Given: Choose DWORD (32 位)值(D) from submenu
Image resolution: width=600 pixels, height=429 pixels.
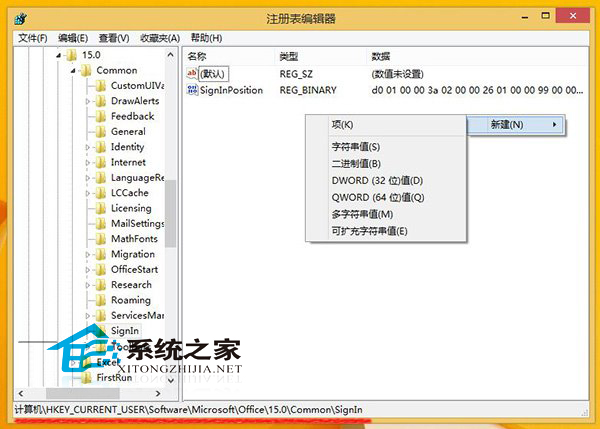Looking at the screenshot, I should click(386, 181).
